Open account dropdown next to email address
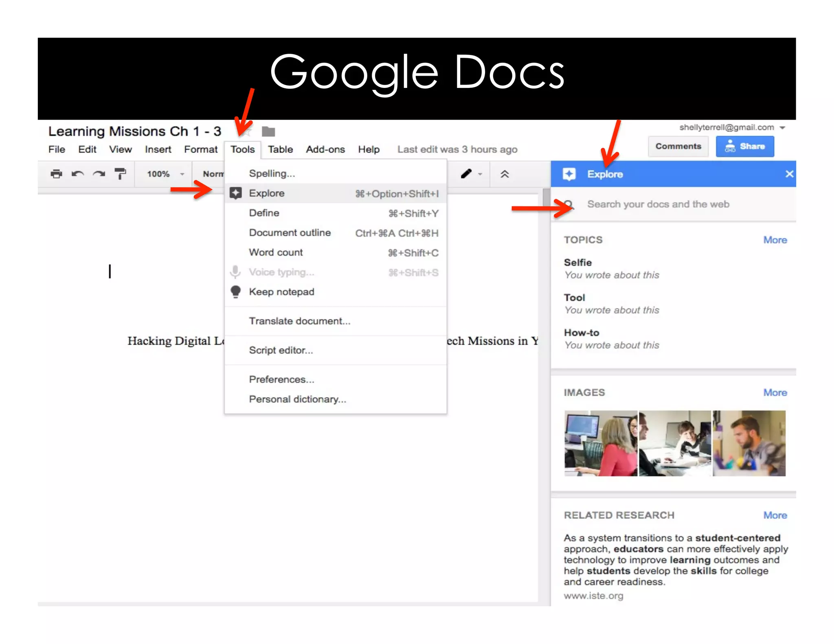Screen dimensions: 834x644 (x=782, y=128)
